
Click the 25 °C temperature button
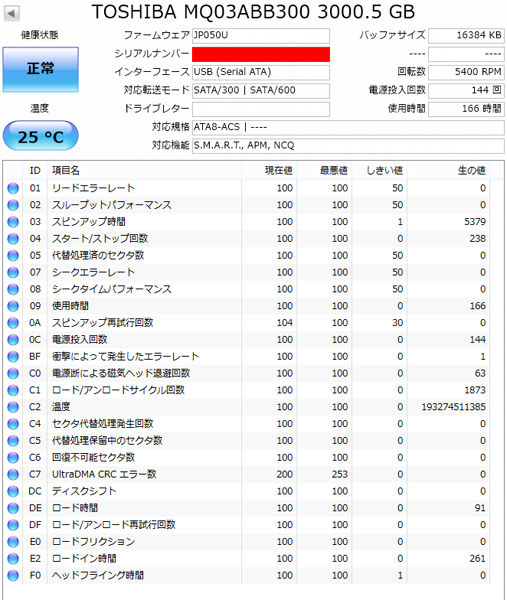pos(41,136)
